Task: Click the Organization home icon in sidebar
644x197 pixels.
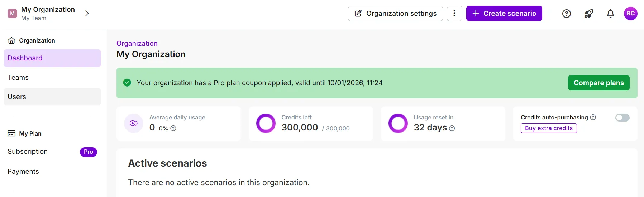Action: tap(12, 40)
